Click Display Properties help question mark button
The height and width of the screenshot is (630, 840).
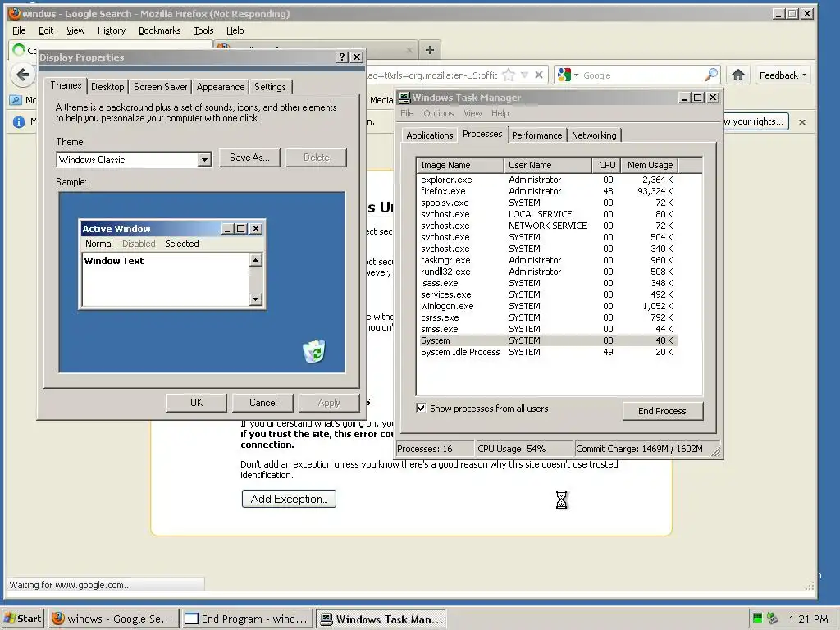[342, 57]
